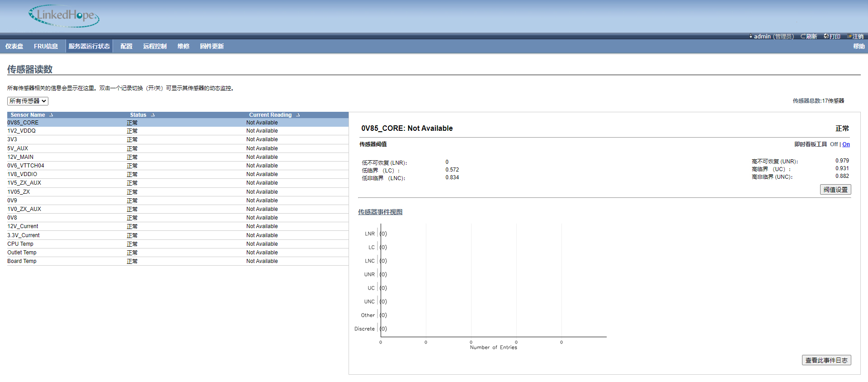
Task: Click the logout (注销) icon
Action: (849, 36)
